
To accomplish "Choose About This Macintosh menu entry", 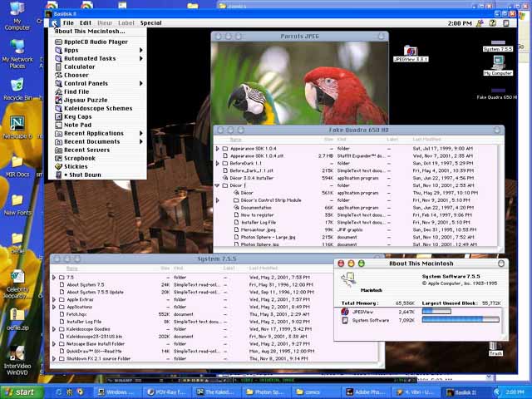I will 97,31.
